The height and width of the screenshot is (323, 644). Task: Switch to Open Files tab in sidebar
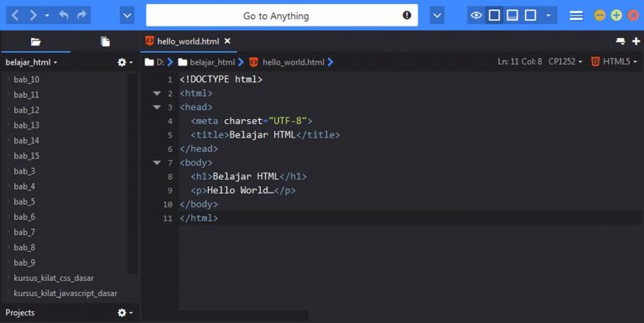[105, 41]
